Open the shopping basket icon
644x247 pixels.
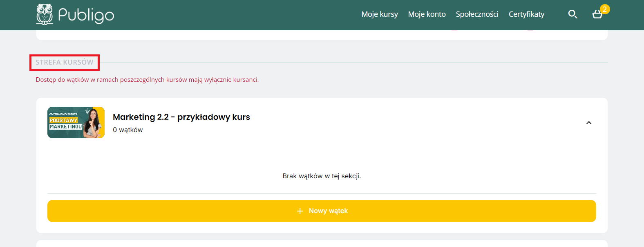pos(597,15)
